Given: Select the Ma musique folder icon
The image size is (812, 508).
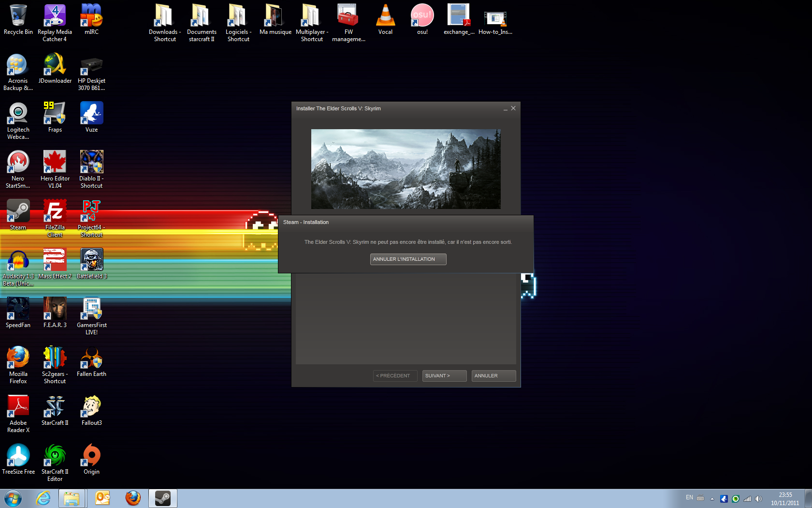Looking at the screenshot, I should [275, 20].
